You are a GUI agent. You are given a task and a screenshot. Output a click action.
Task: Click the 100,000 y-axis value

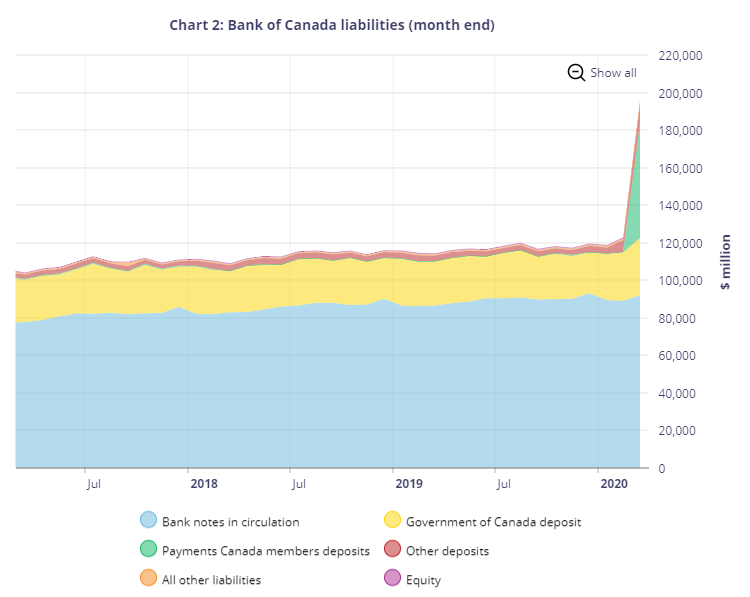(680, 280)
